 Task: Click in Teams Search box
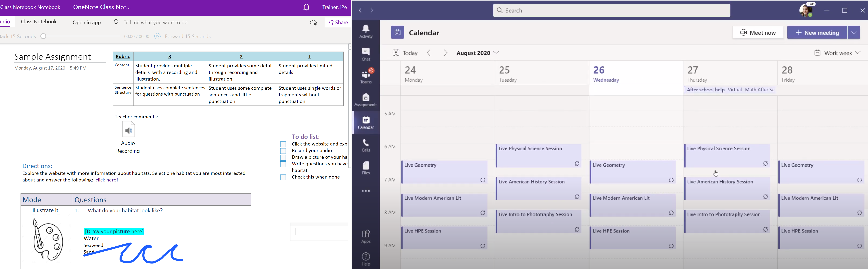pos(611,10)
